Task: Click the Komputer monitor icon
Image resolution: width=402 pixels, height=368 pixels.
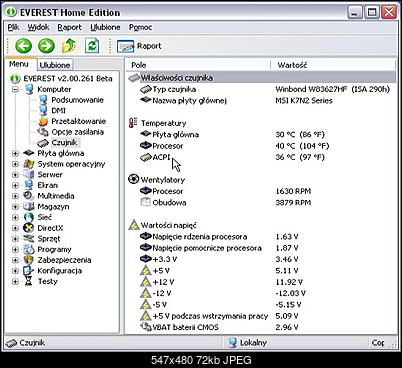Action: (x=29, y=89)
